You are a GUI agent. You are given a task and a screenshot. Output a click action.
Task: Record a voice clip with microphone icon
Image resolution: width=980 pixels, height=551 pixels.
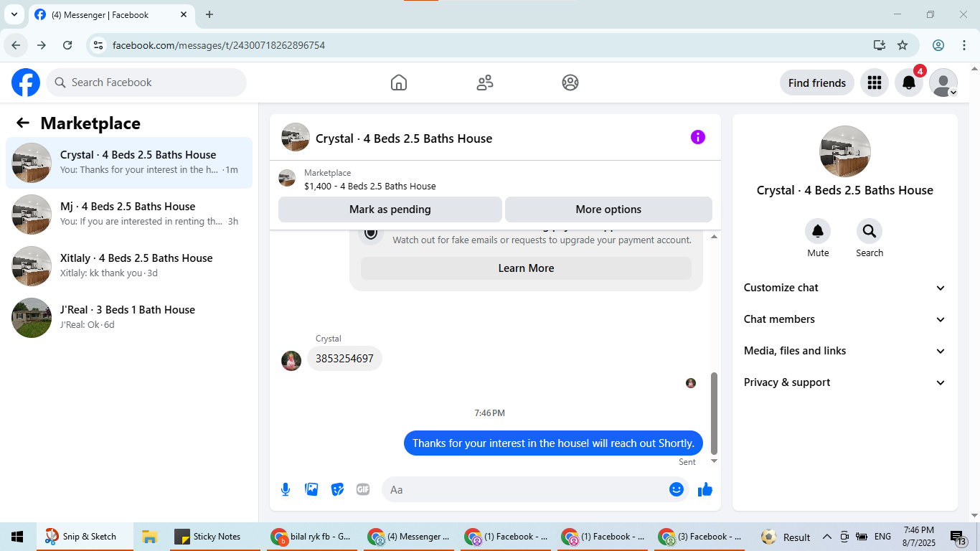pyautogui.click(x=286, y=489)
